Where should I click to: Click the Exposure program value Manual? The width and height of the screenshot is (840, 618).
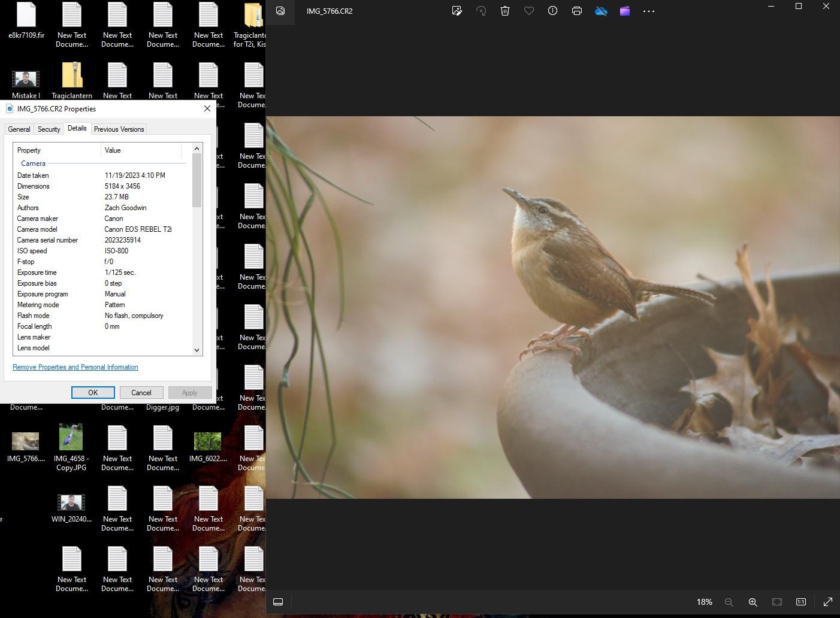point(115,294)
